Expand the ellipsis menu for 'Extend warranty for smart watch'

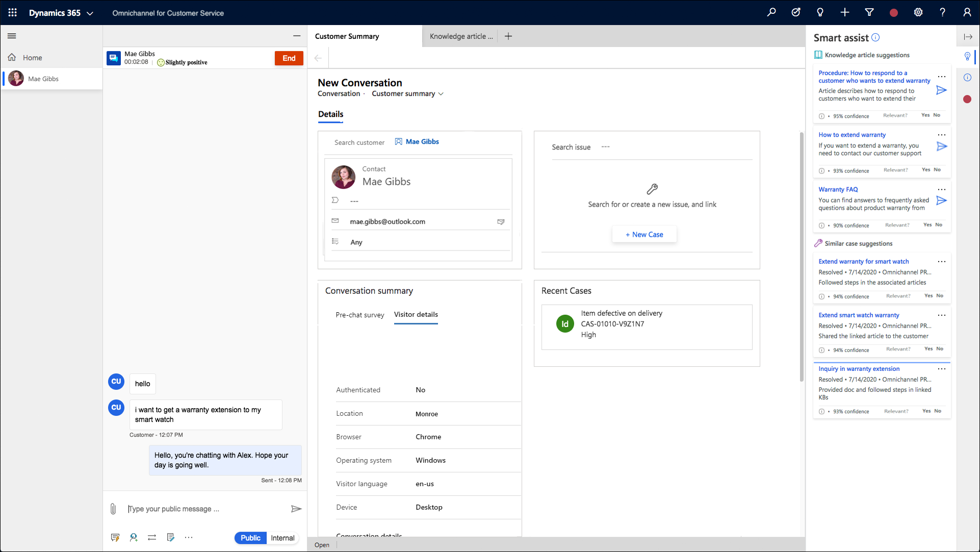click(x=942, y=262)
